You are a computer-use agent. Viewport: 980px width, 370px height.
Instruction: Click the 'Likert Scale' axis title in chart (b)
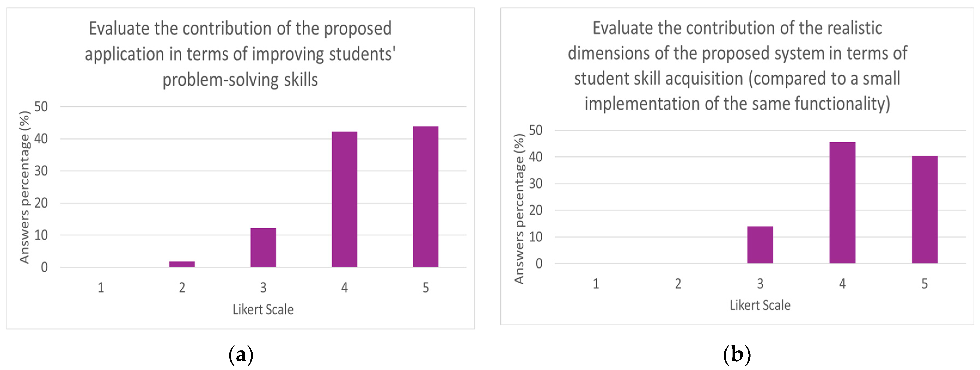point(760,305)
